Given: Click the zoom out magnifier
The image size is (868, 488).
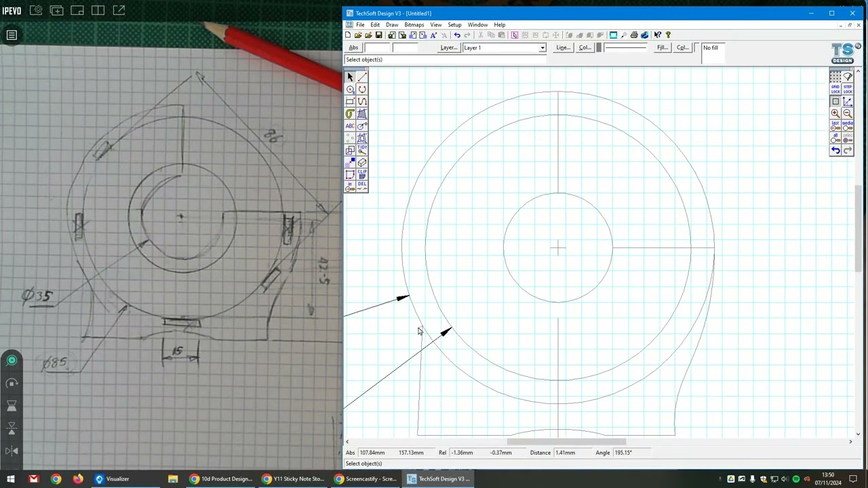Looking at the screenshot, I should [x=848, y=114].
